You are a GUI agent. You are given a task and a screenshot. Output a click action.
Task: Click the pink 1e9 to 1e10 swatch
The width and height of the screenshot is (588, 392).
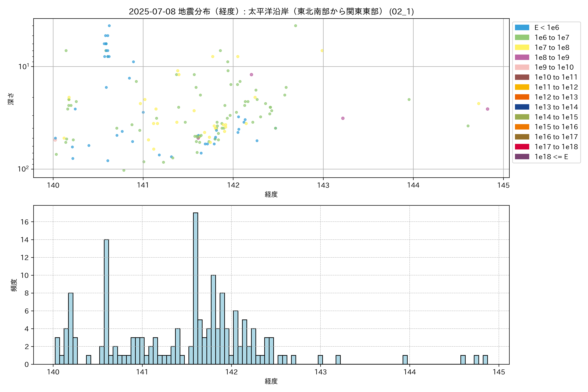click(522, 67)
